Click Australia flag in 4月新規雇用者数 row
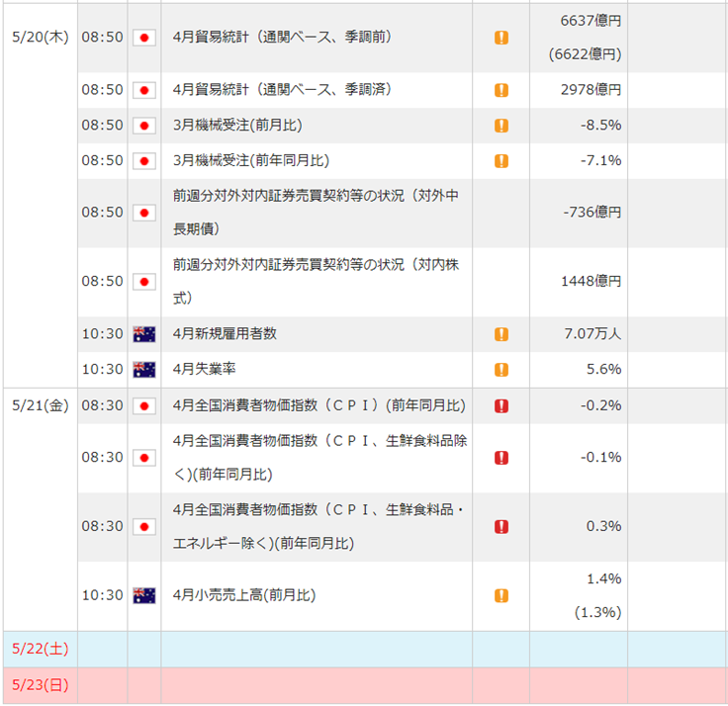 pyautogui.click(x=144, y=334)
